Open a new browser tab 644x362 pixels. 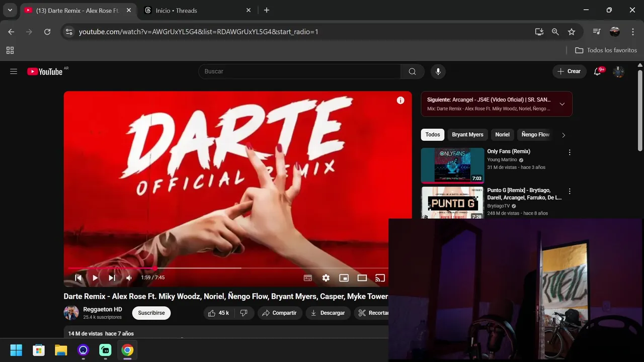coord(267,10)
